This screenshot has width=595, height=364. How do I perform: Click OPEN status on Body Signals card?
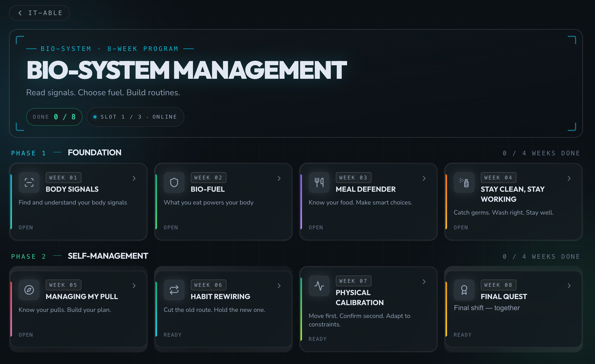(x=26, y=227)
